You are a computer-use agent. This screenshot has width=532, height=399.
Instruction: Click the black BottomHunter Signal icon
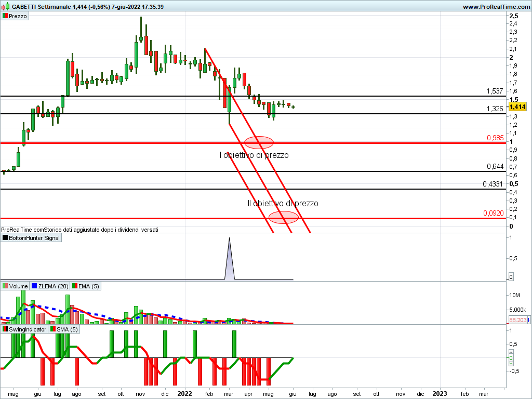(5, 238)
